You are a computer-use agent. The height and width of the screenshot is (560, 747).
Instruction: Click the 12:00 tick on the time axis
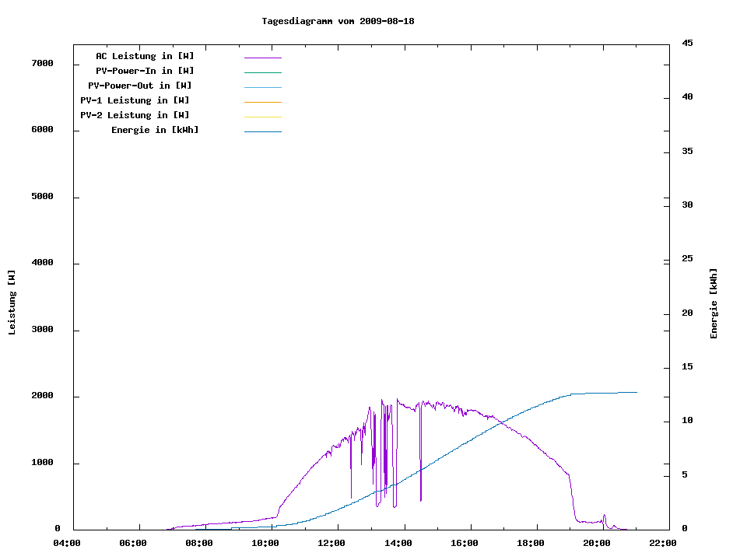[x=332, y=544]
